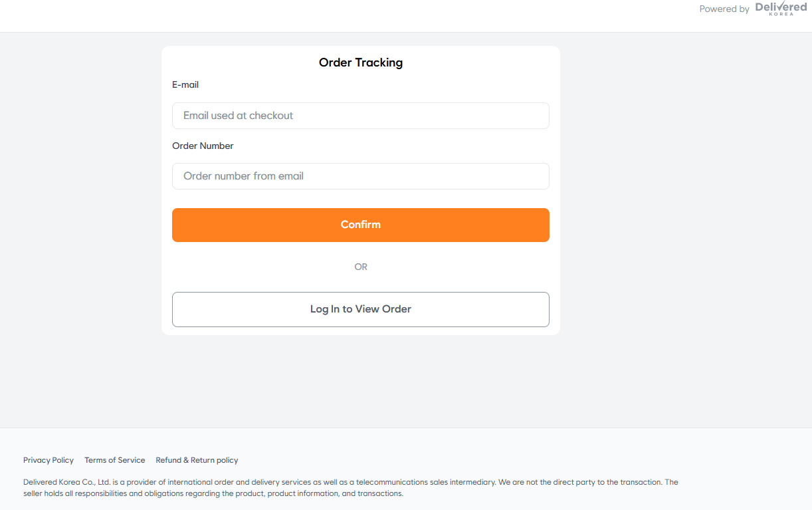Click the Order Tracking heading

[360, 63]
